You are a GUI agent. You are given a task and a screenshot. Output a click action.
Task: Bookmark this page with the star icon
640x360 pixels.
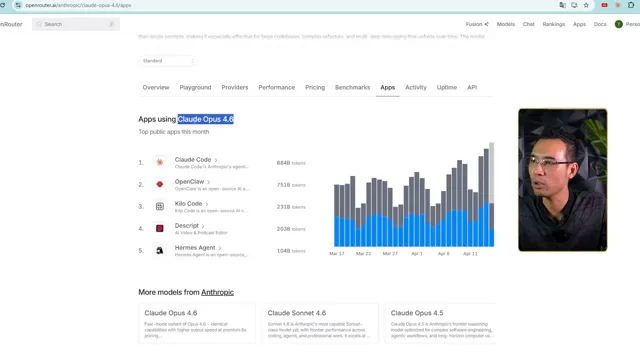coord(586,5)
